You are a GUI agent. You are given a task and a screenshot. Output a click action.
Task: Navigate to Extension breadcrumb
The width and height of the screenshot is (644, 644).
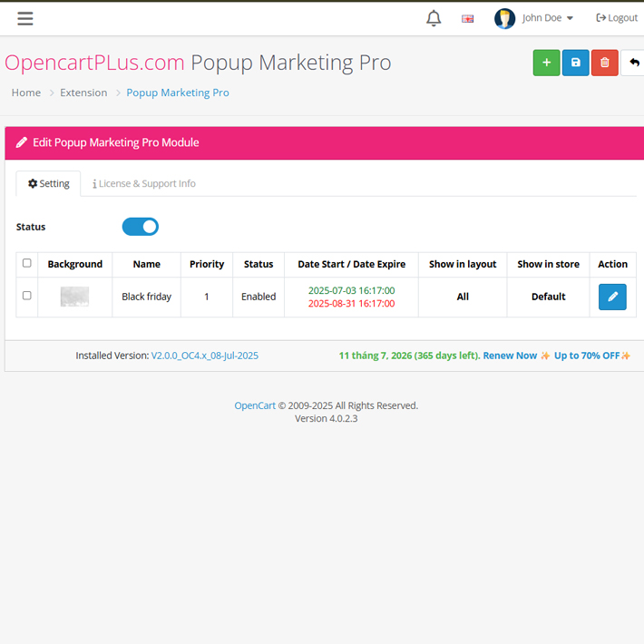[83, 93]
